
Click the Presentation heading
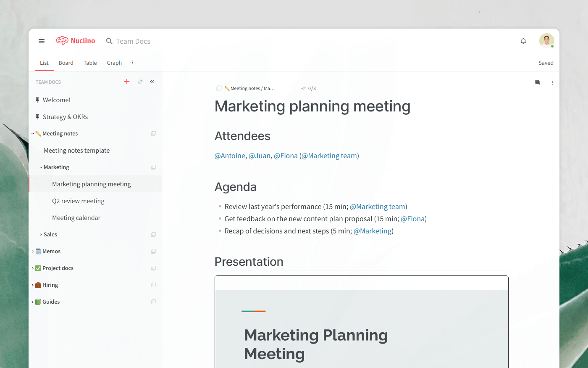249,262
